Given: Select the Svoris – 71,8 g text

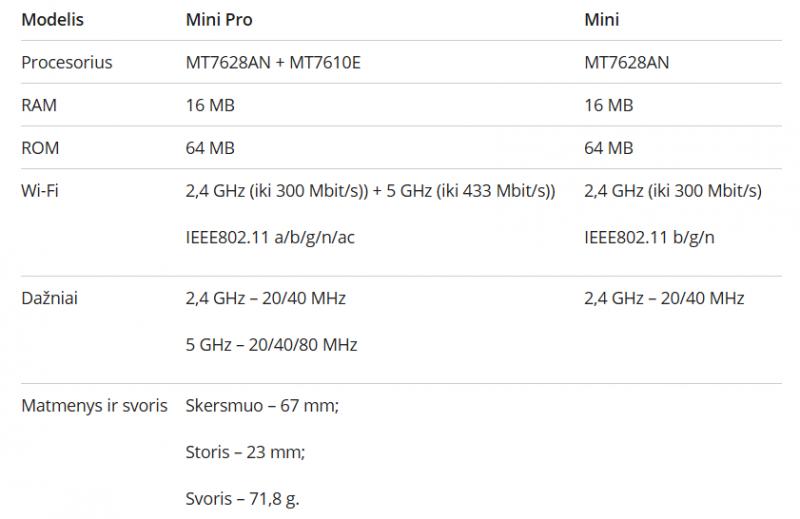Looking at the screenshot, I should [x=242, y=499].
